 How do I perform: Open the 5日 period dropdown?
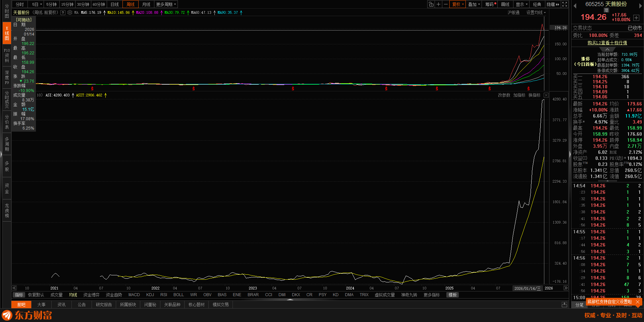pos(37,4)
